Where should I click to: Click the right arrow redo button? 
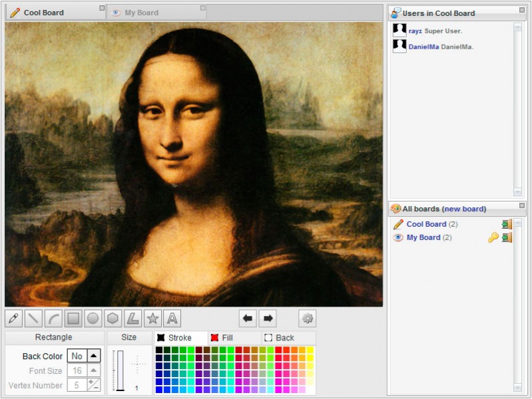(268, 319)
